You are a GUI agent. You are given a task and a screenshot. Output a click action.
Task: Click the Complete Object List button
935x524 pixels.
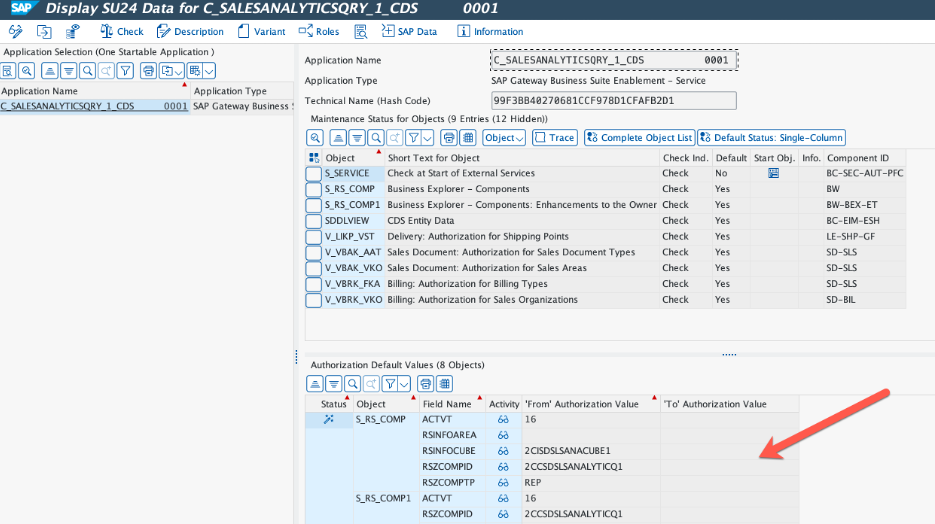click(638, 138)
